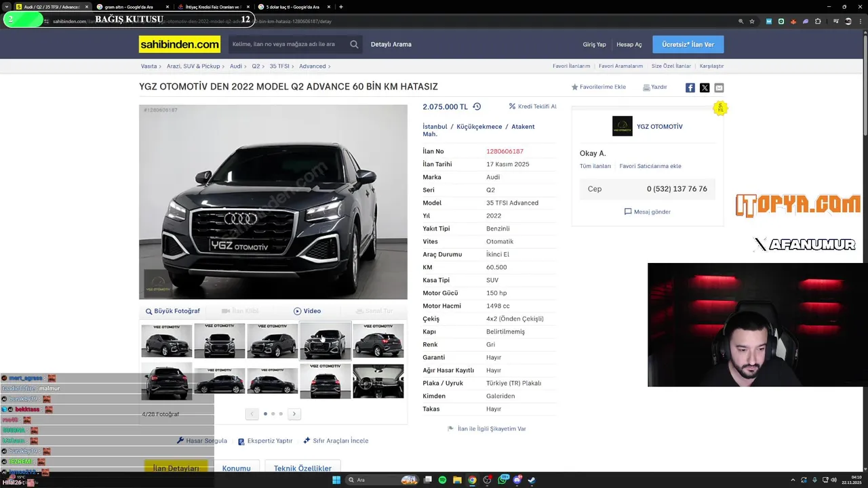The height and width of the screenshot is (488, 868).
Task: Click Hesap Aç link
Action: click(x=629, y=45)
